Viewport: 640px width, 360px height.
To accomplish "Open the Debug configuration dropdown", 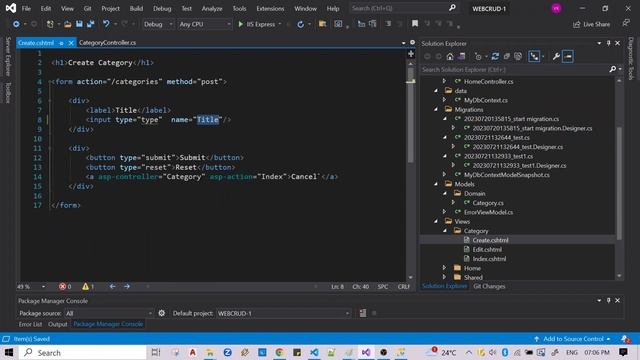I will pos(158,24).
